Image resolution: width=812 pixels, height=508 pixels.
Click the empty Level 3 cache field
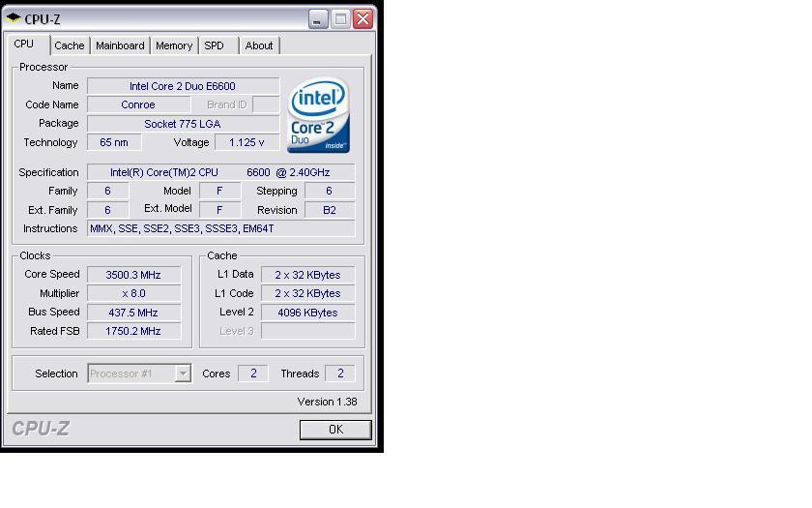click(x=308, y=331)
